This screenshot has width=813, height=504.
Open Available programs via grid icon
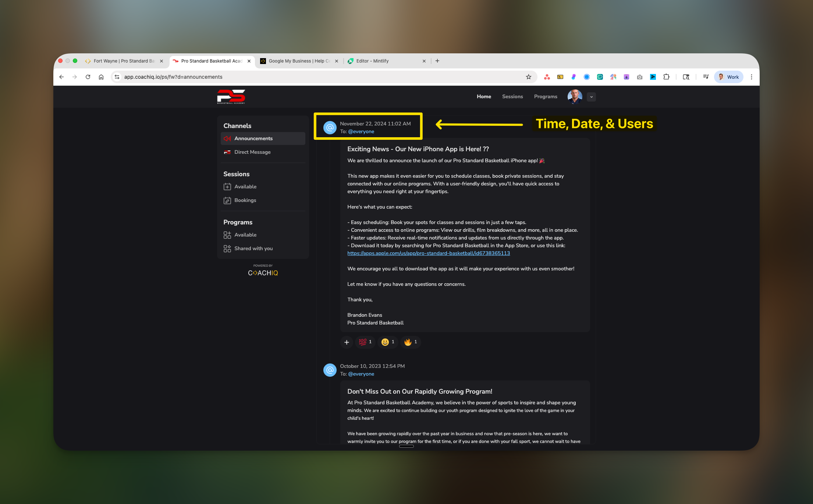coord(227,235)
